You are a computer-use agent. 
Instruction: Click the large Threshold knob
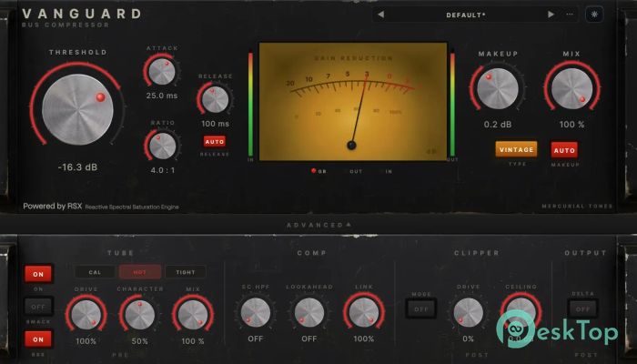77,109
